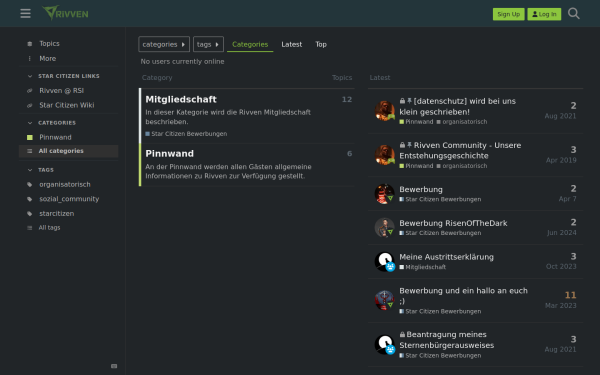
Task: Click the Sign Up button
Action: (x=509, y=14)
